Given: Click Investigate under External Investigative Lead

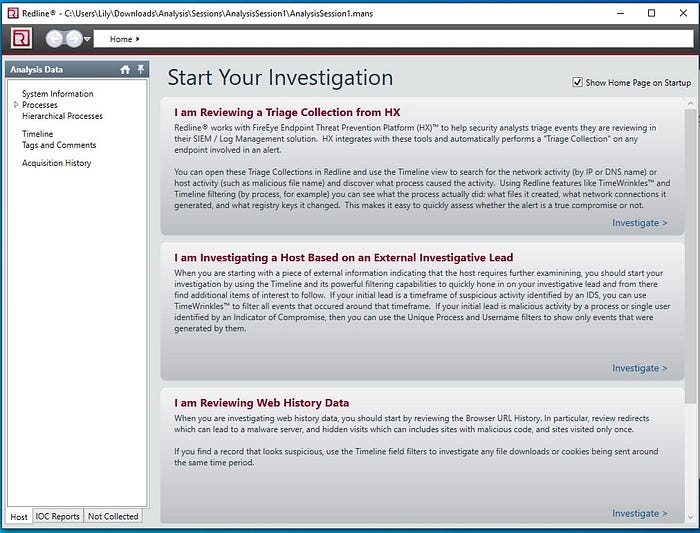Looking at the screenshot, I should pos(640,368).
